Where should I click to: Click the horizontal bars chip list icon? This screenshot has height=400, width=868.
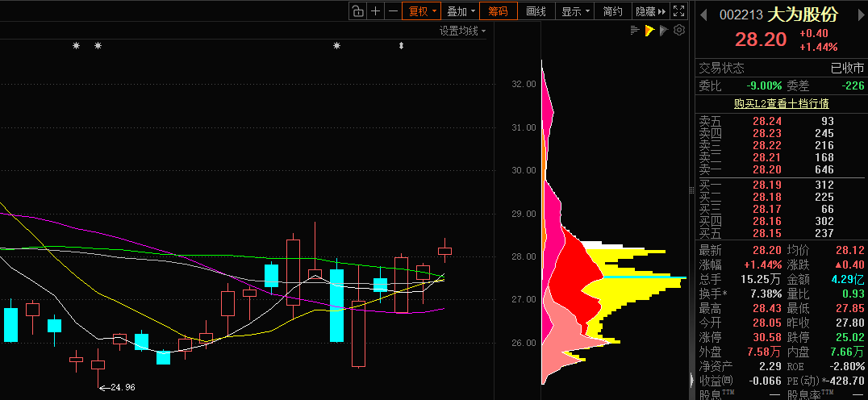tap(635, 31)
